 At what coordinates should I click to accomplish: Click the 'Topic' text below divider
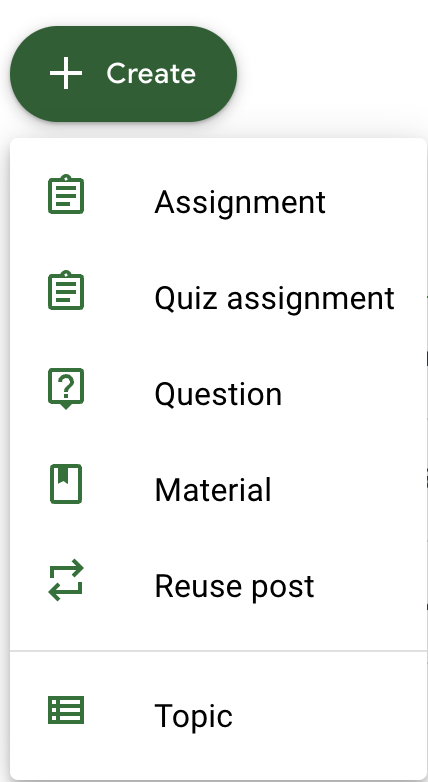coord(194,717)
